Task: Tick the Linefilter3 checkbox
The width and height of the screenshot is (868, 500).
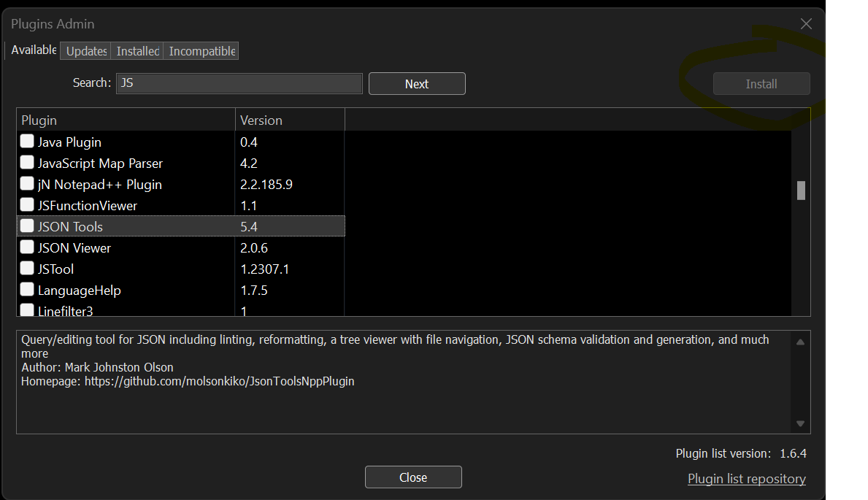Action: 26,309
